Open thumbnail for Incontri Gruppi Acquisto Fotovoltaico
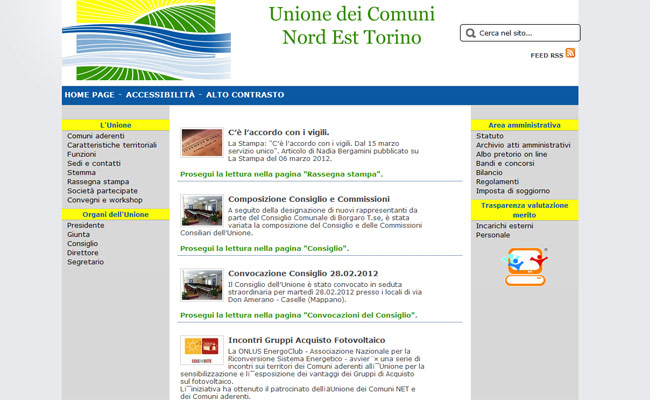This screenshot has height=400, width=650. click(x=202, y=350)
